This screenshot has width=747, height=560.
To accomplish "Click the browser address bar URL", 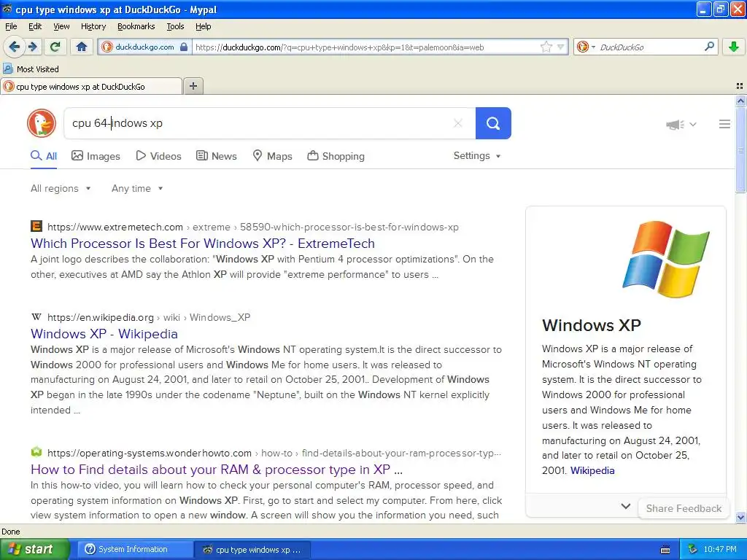I will coord(365,47).
